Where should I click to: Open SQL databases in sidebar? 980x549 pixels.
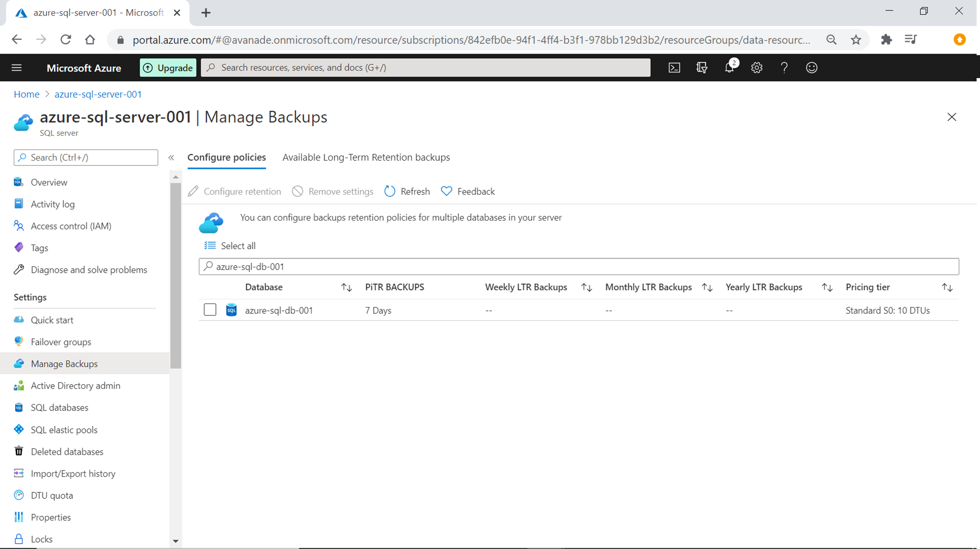[x=60, y=407]
